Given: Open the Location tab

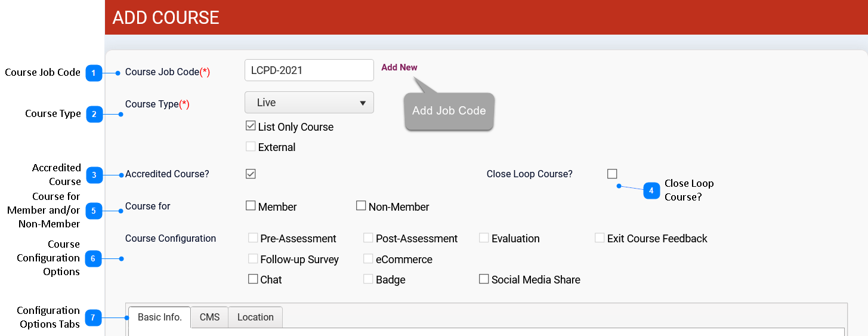Looking at the screenshot, I should (x=255, y=317).
